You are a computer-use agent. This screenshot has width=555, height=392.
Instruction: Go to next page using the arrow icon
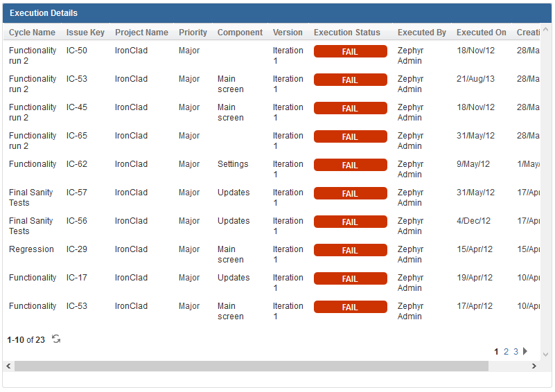coord(525,351)
